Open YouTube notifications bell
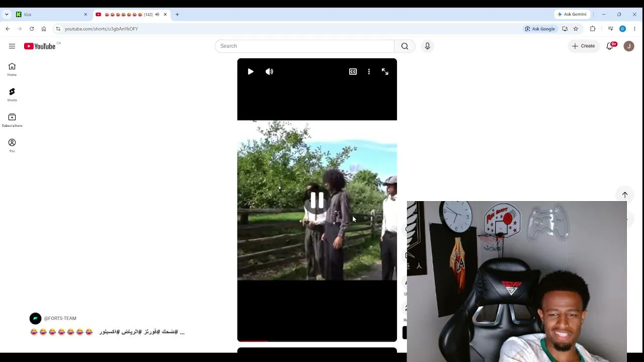Screen dimensions: 644x362 [610, 46]
